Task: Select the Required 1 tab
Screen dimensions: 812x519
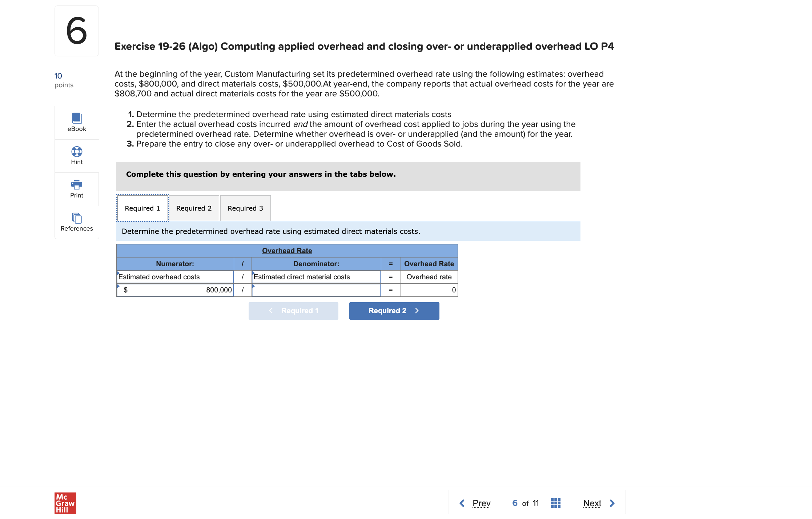Action: tap(142, 208)
